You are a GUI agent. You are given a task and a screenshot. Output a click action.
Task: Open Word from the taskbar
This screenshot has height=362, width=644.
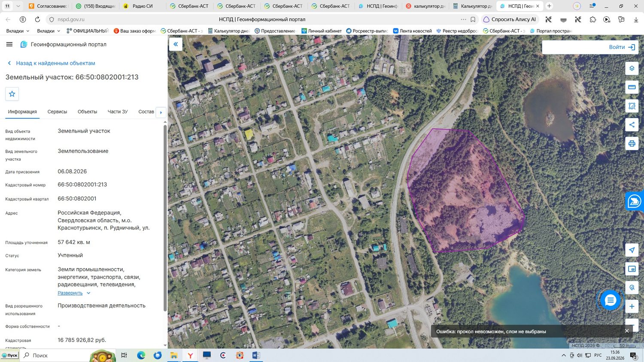coord(256,355)
